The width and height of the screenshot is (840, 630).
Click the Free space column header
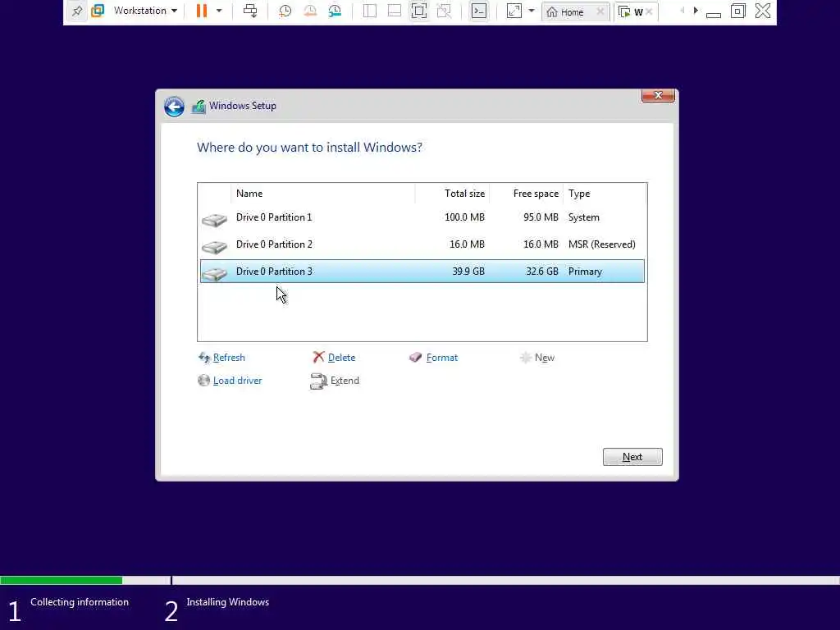[x=526, y=194]
